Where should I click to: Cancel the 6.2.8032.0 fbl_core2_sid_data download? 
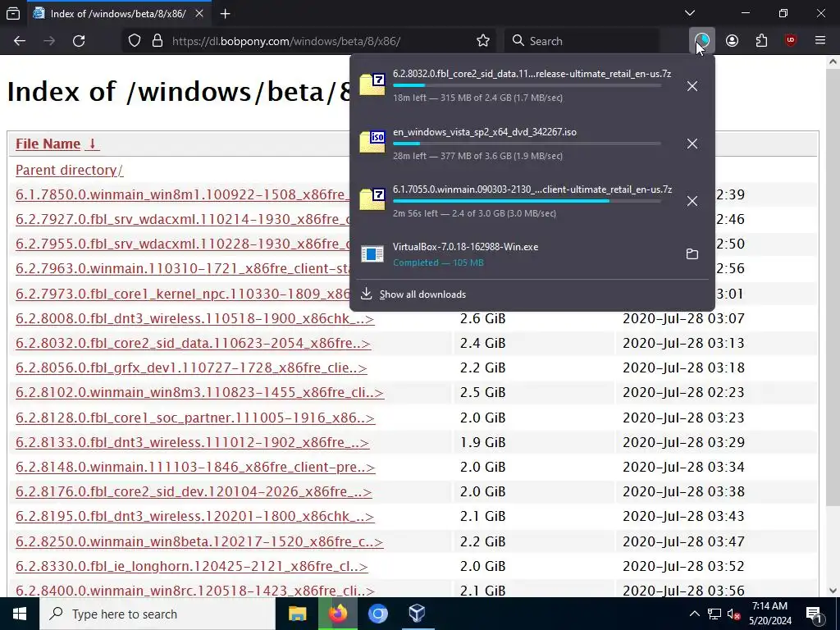pos(692,85)
